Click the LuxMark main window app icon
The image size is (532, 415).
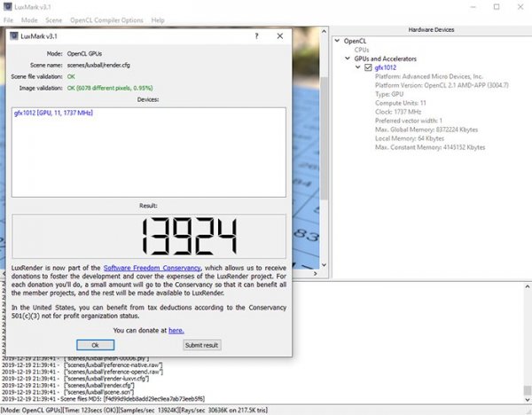click(7, 6)
